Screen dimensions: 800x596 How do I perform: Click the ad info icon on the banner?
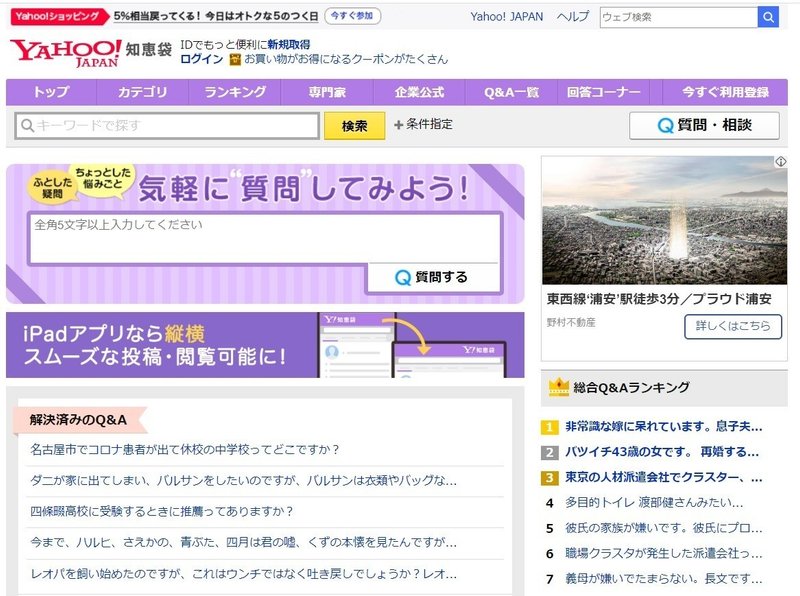(781, 162)
